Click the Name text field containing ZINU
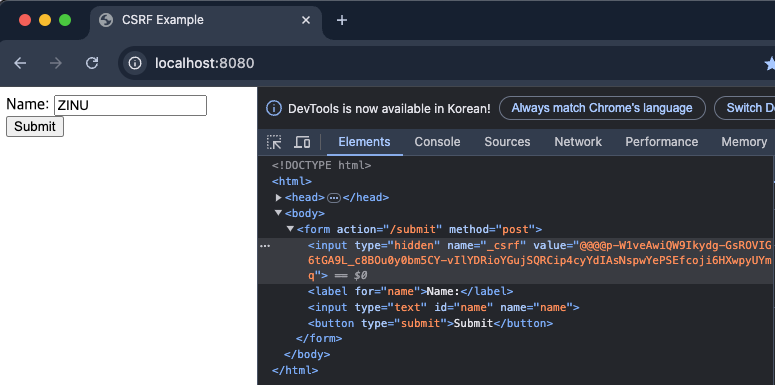 click(x=130, y=105)
